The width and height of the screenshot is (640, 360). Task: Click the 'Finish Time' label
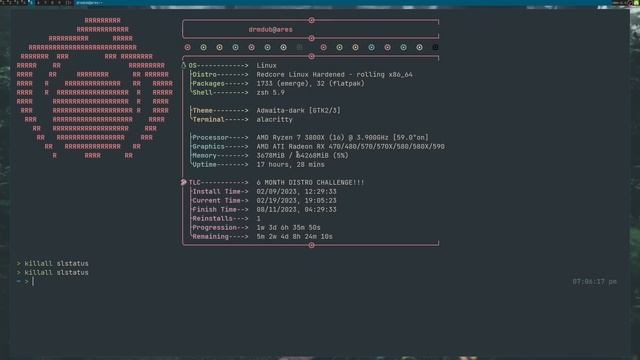214,209
